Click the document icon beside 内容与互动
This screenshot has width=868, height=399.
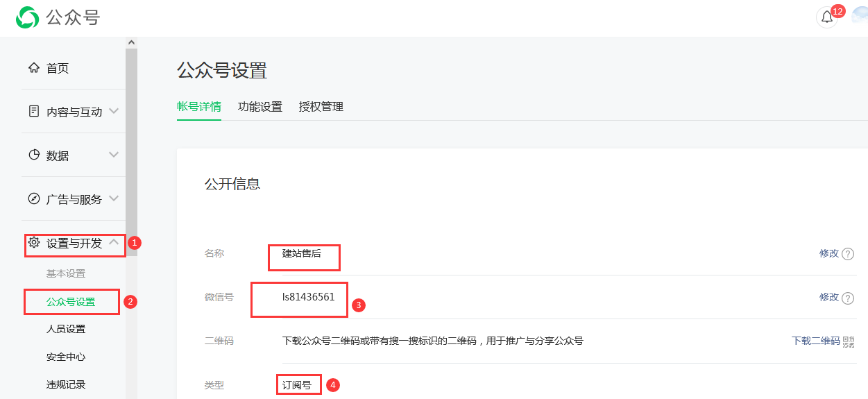pyautogui.click(x=33, y=111)
